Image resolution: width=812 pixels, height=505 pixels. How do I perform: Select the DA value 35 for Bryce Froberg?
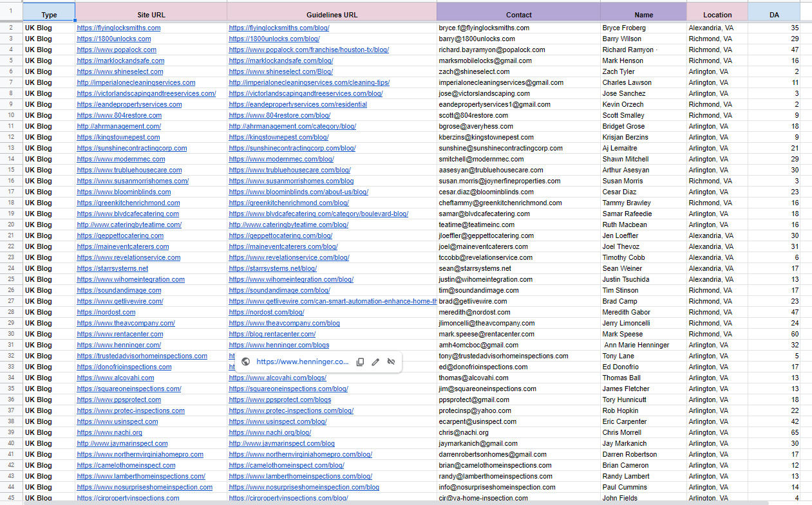point(774,28)
